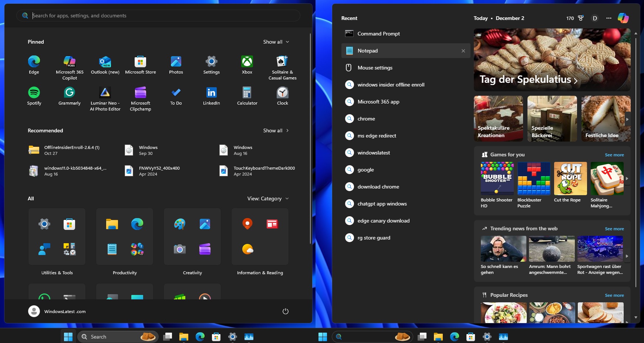
Task: Select Mouse settings from Recent
Action: pos(375,68)
